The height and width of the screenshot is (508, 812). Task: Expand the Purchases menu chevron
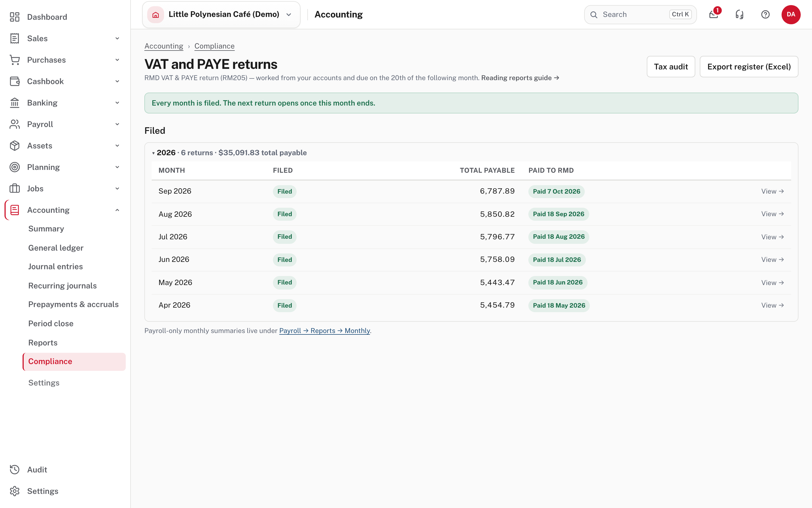click(x=118, y=60)
